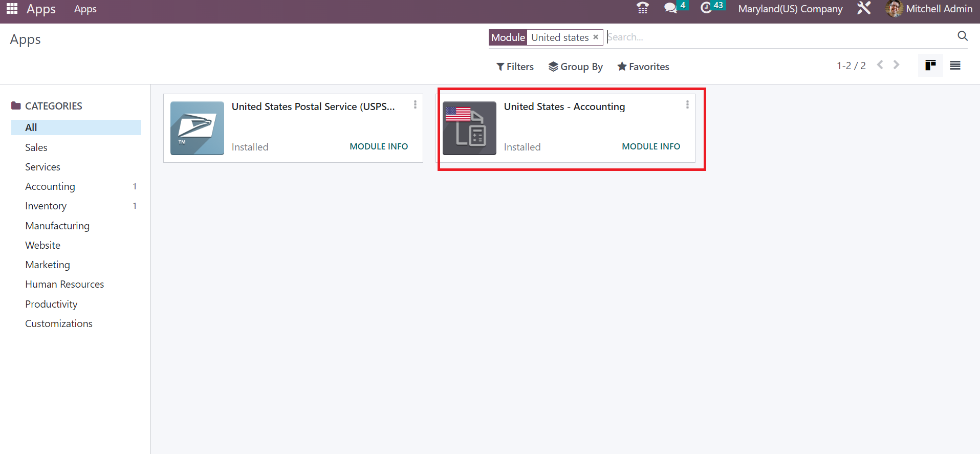This screenshot has width=980, height=454.
Task: Select the Inventory category
Action: pyautogui.click(x=76, y=206)
